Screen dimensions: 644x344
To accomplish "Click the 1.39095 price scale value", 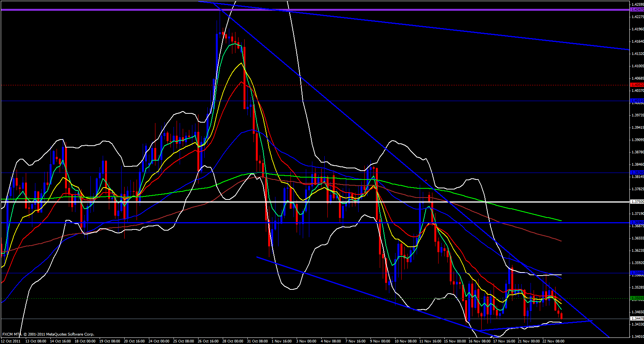I will [x=637, y=140].
